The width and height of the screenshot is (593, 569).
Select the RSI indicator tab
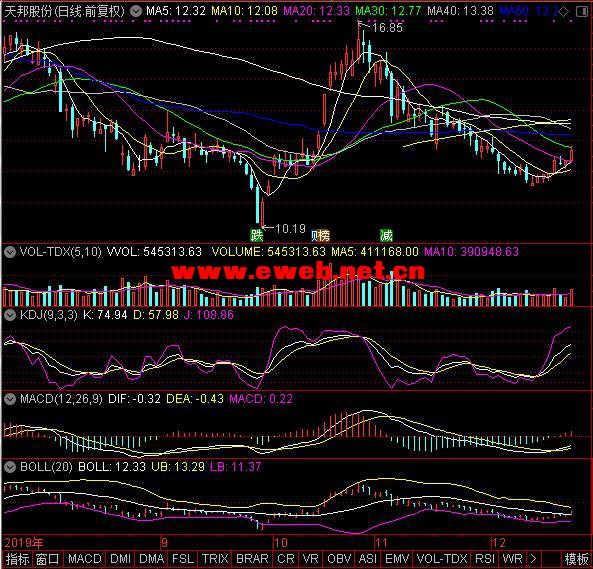484,559
